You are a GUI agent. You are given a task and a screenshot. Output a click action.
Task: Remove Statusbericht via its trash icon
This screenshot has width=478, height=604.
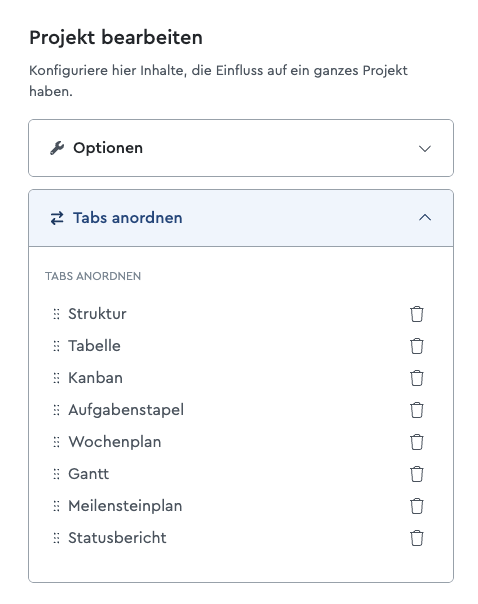[416, 538]
